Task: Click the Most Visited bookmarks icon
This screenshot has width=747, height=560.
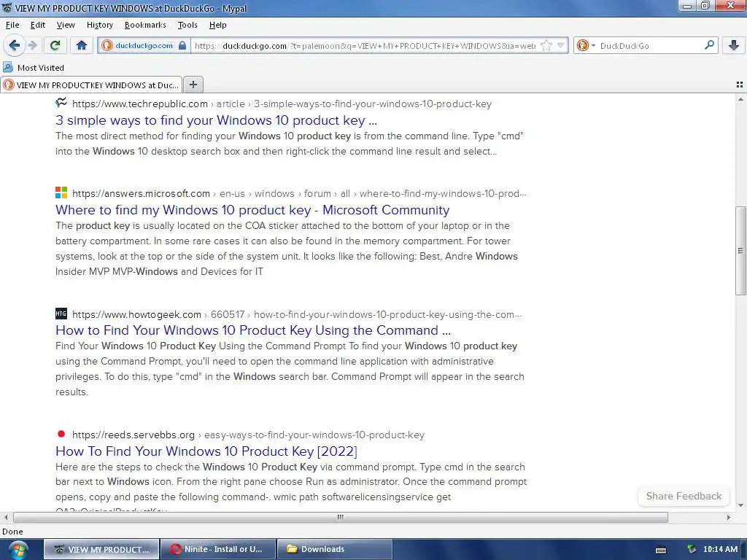Action: pos(7,67)
